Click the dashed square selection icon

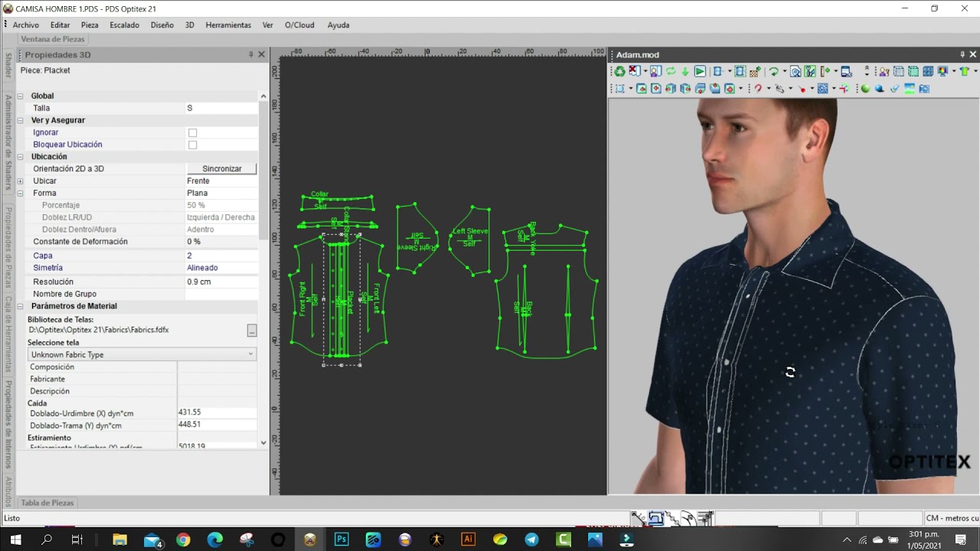(619, 89)
